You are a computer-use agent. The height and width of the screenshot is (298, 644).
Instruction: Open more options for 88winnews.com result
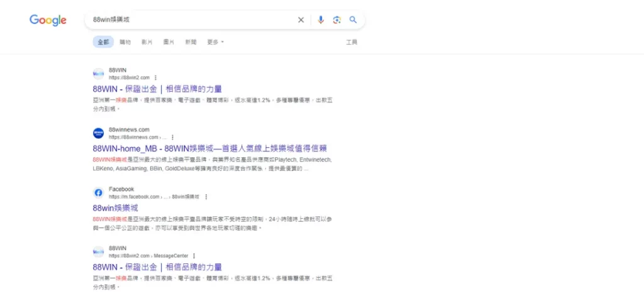click(x=172, y=137)
